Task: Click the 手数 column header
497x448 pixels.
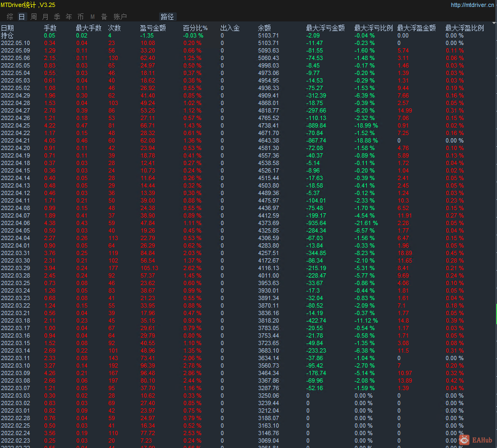Action: [50, 28]
